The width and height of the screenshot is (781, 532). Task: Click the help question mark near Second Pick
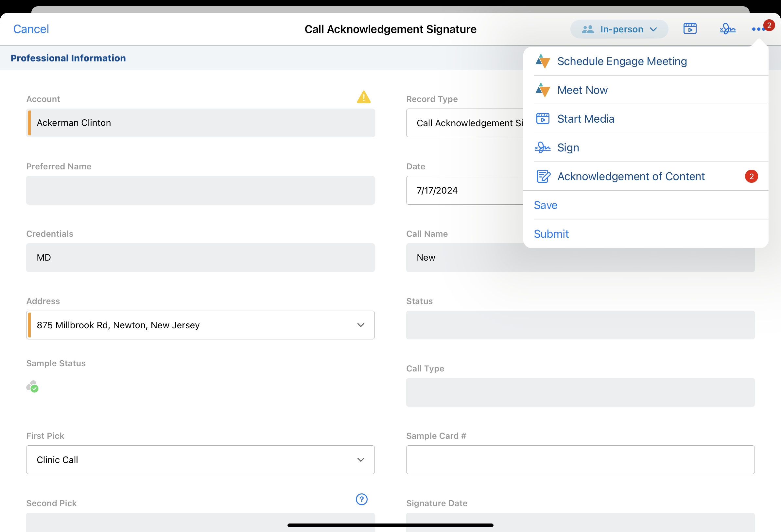[362, 499]
